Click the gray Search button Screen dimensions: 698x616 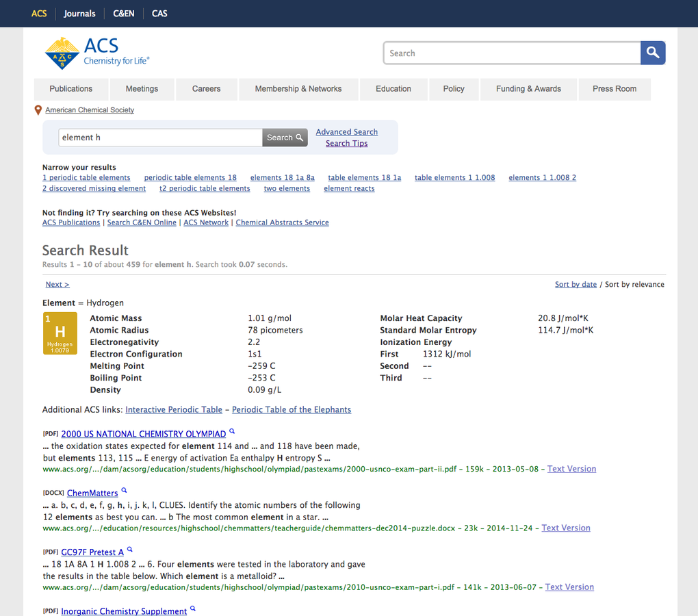[x=285, y=138]
